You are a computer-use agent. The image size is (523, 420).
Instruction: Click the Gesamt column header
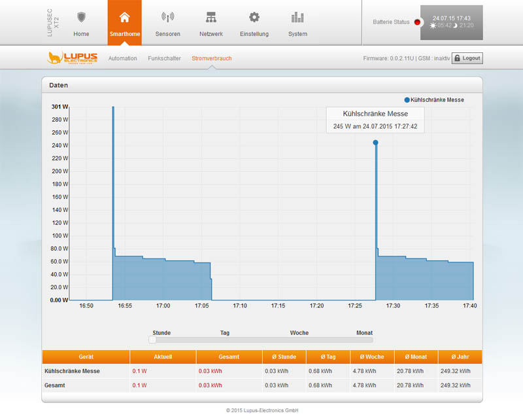click(229, 357)
